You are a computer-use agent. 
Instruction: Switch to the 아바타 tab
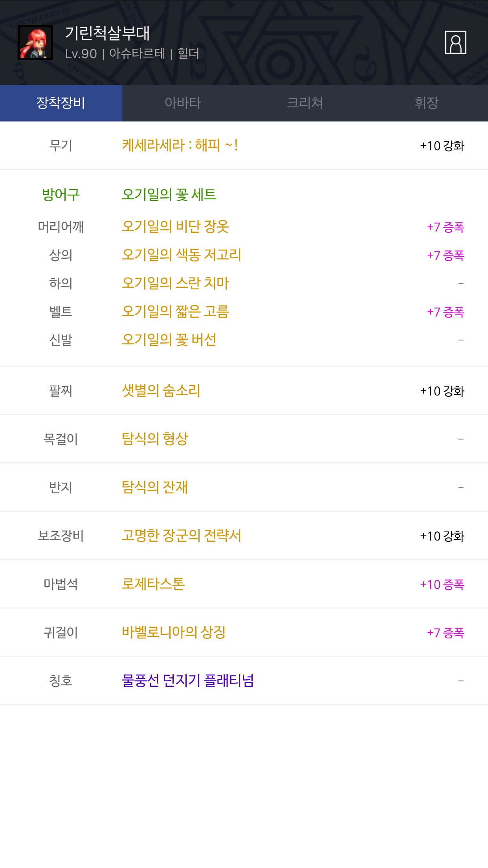click(x=183, y=103)
